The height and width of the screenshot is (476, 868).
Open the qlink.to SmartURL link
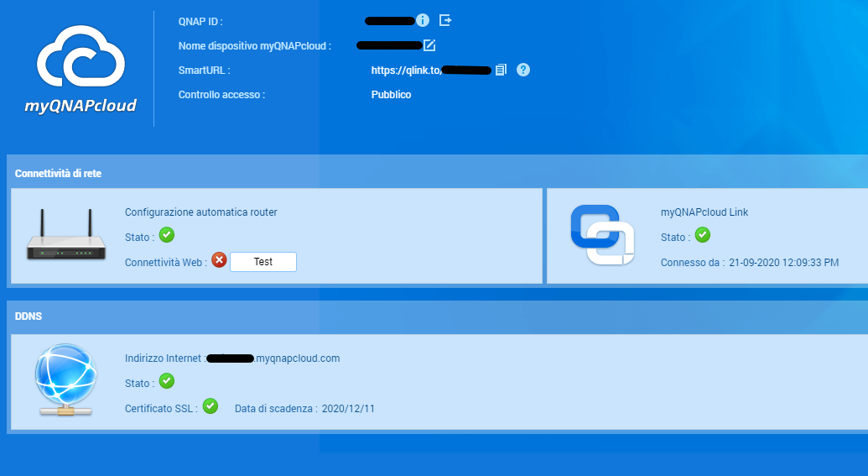(x=430, y=71)
